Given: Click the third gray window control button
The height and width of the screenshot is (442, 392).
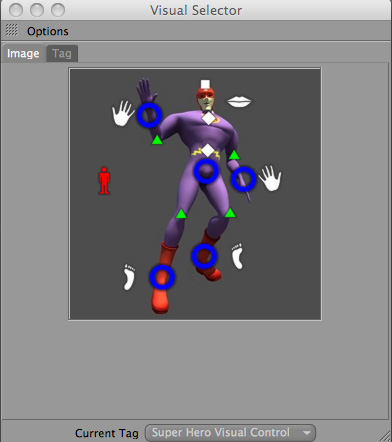Looking at the screenshot, I should (x=58, y=10).
